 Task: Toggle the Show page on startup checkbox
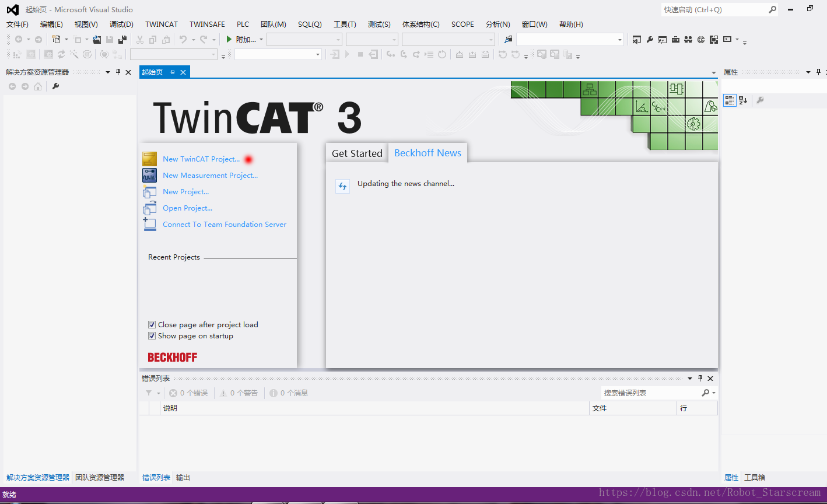coord(152,336)
